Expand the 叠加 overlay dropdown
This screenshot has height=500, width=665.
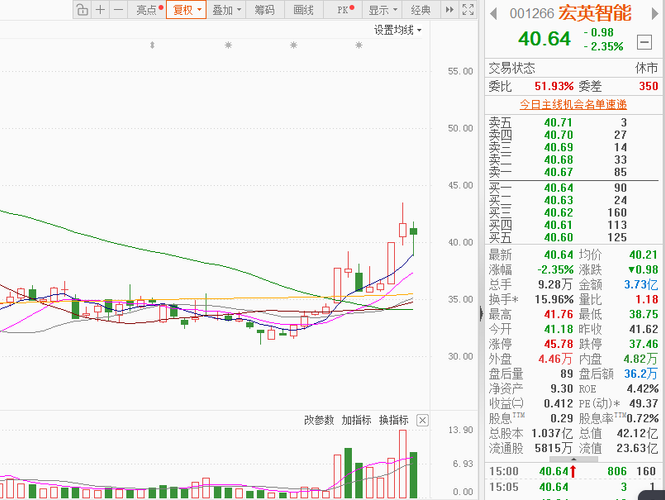coord(226,9)
